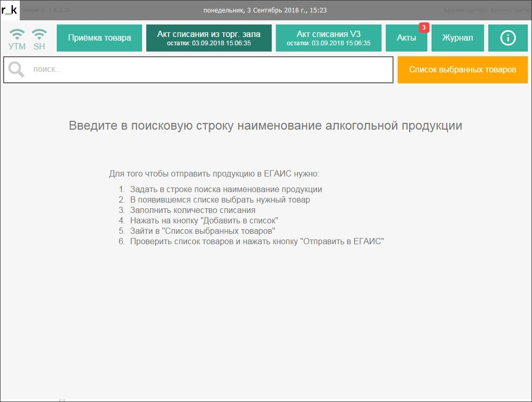Click the date and time in title bar
Viewport: 532px width, 402px height.
click(265, 10)
